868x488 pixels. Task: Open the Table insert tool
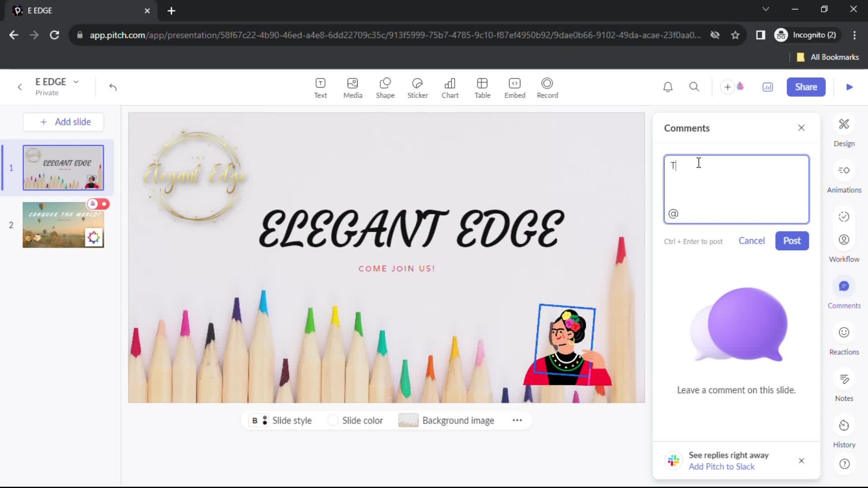point(483,87)
